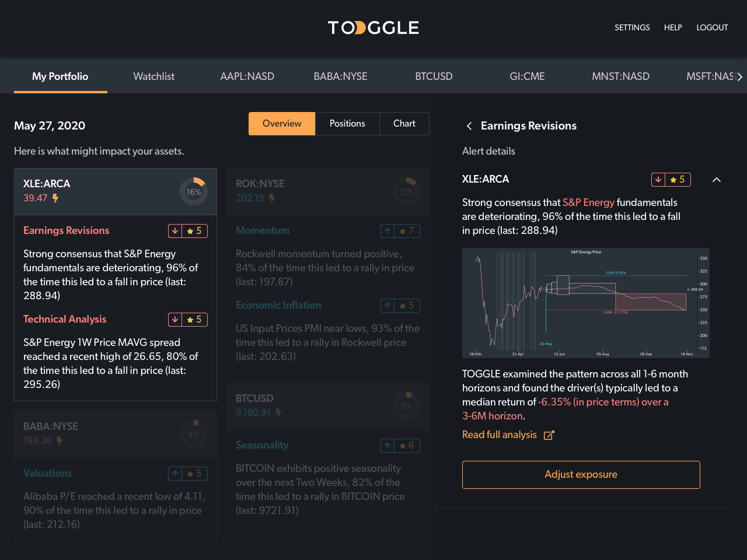Open SETTINGS from the top menu
The width and height of the screenshot is (747, 560).
point(632,27)
